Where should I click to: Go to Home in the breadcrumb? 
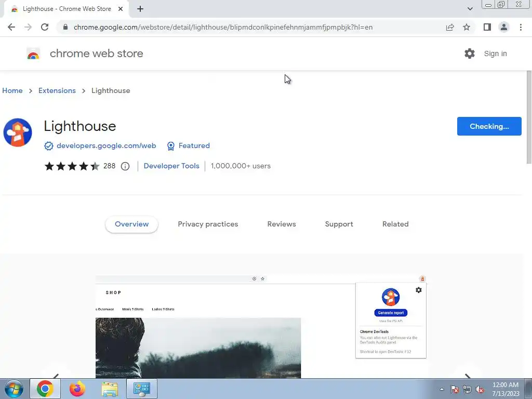tap(12, 90)
